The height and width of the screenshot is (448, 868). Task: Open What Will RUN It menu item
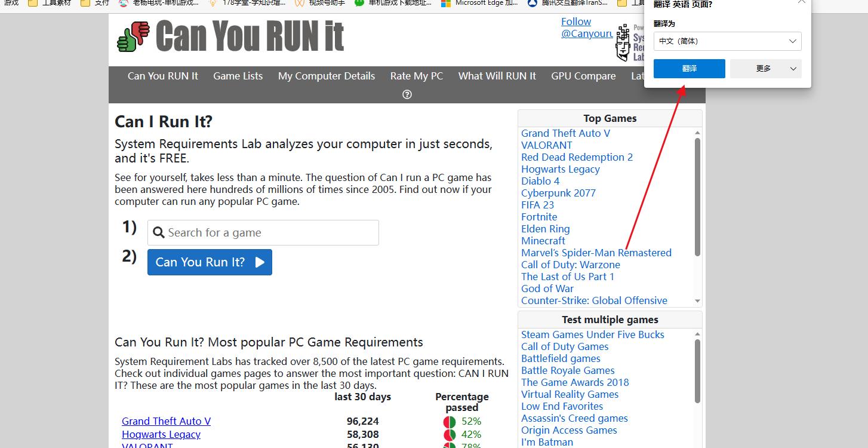click(x=497, y=76)
